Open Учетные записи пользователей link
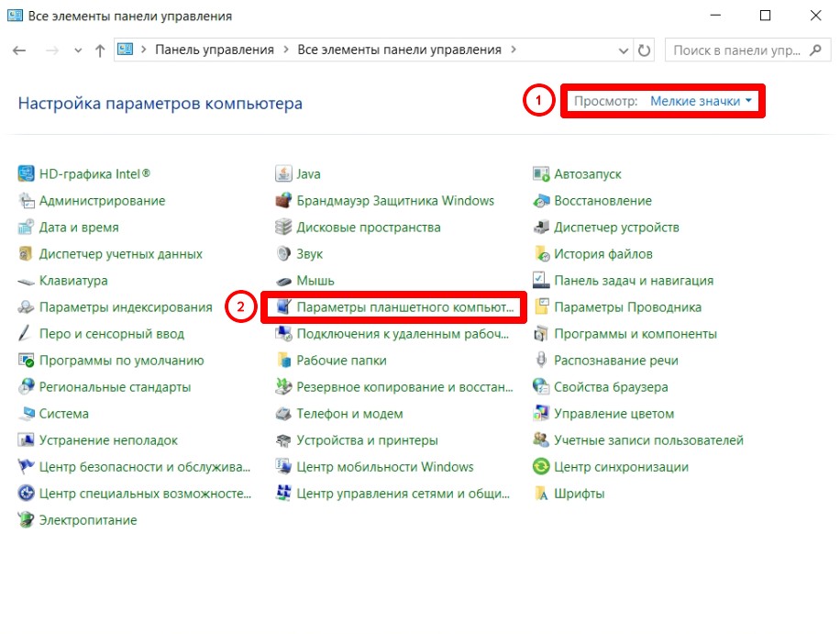The height and width of the screenshot is (634, 840). click(648, 440)
